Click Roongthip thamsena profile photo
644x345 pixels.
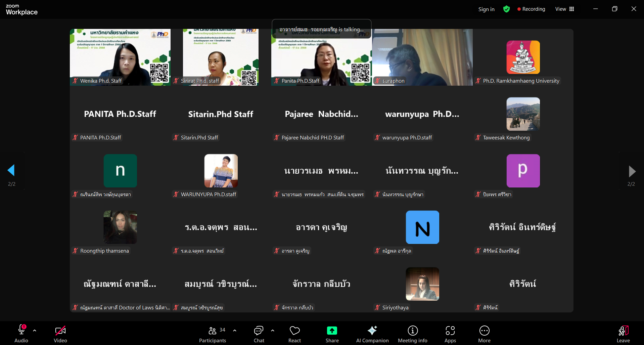click(120, 227)
